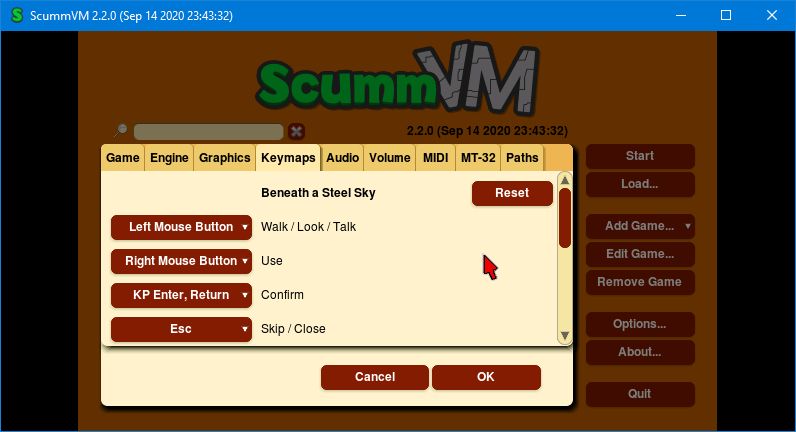This screenshot has height=432, width=796.
Task: Expand the KP Enter, Return mapping dropdown
Action: 181,295
